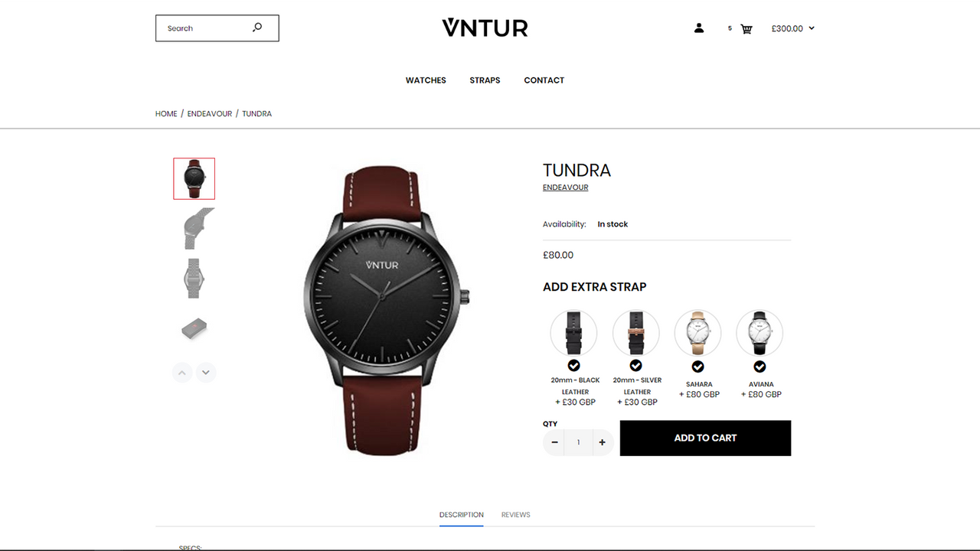Open the user account icon
The width and height of the screenshot is (980, 551).
(x=698, y=28)
